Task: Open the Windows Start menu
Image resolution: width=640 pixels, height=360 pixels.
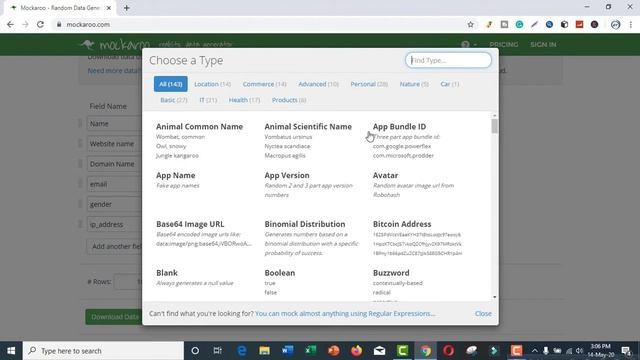Action: click(11, 351)
